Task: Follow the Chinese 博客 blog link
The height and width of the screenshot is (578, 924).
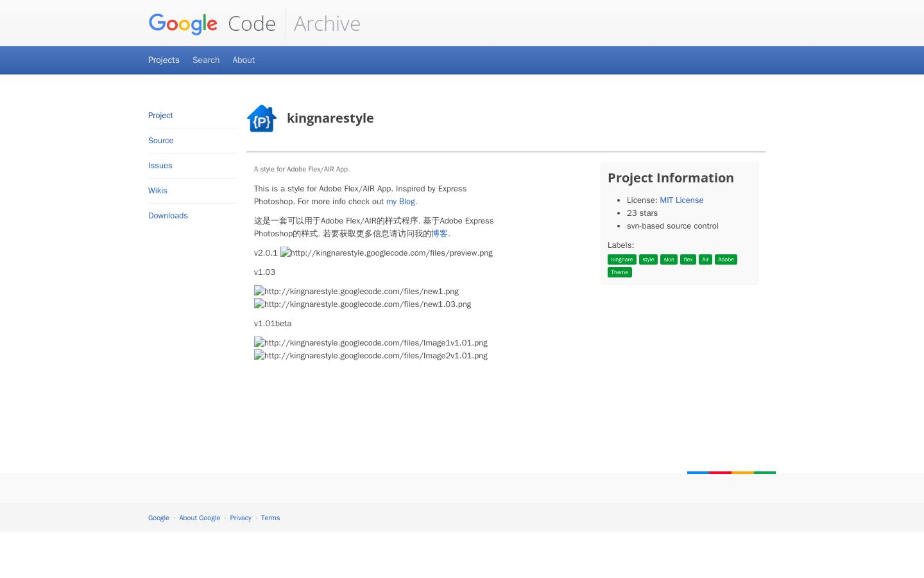Action: tap(440, 234)
